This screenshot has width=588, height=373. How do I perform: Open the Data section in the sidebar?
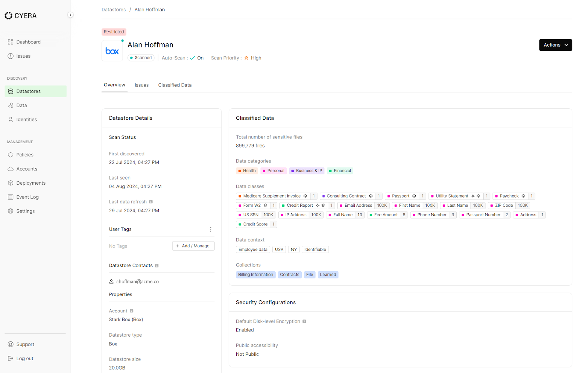pyautogui.click(x=21, y=105)
